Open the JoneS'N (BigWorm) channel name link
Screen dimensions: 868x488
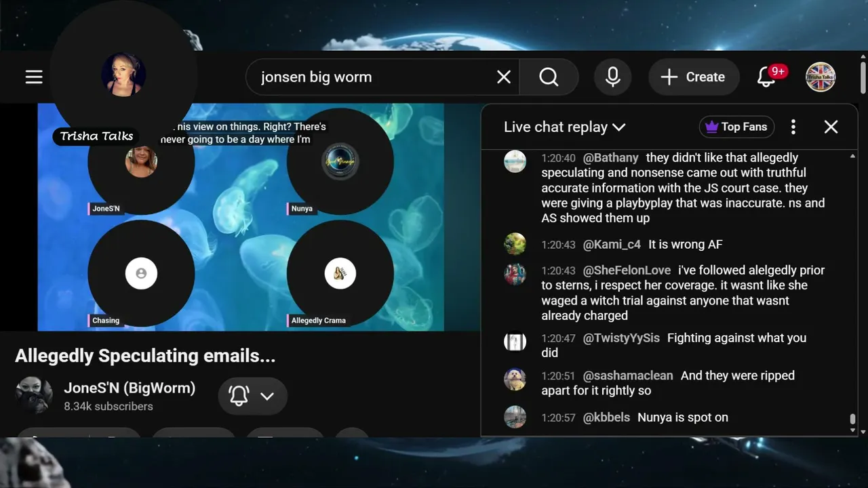coord(130,388)
